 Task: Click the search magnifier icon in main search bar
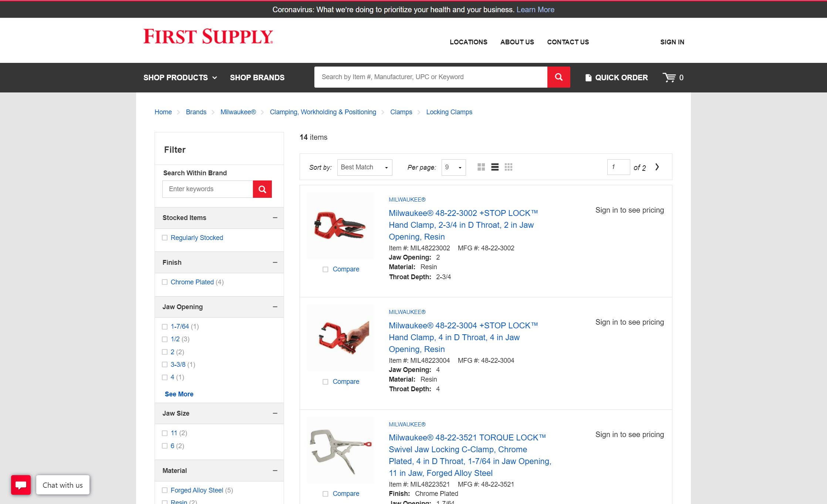point(558,77)
